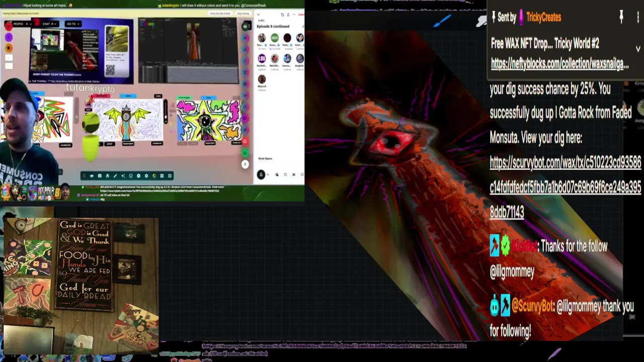Open the emoji reactions icon in bottom toolbar
The width and height of the screenshot is (644, 362).
tap(131, 176)
